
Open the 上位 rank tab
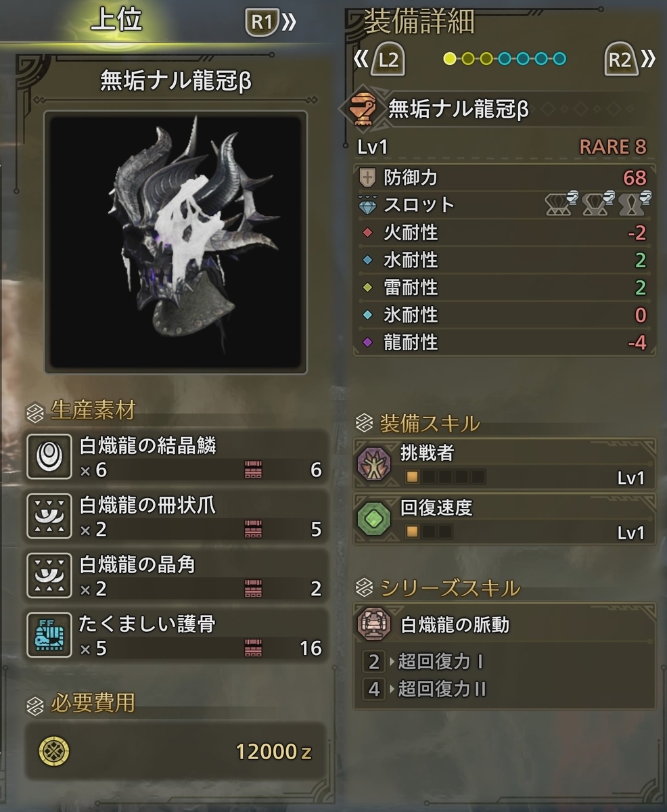(x=116, y=21)
